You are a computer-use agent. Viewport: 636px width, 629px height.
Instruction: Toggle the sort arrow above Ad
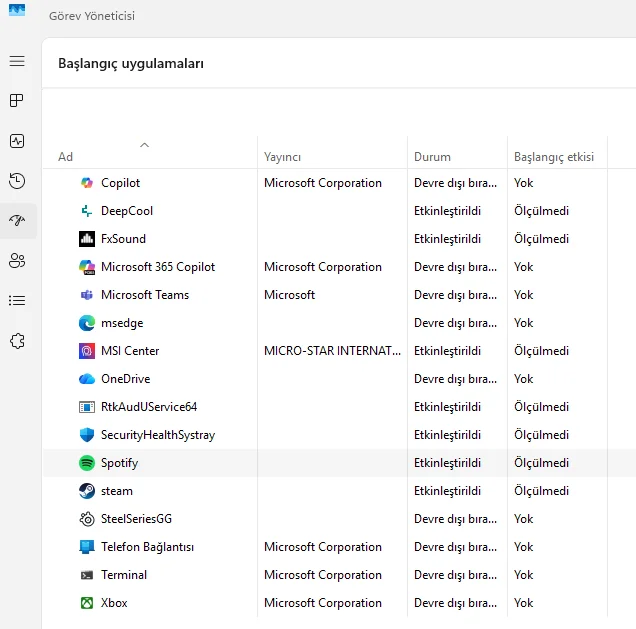(x=144, y=145)
